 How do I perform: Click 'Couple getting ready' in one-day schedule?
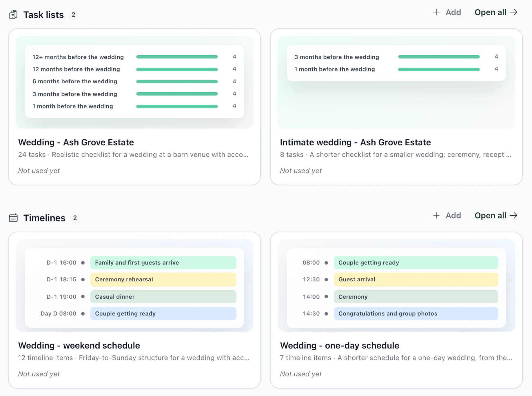(416, 263)
